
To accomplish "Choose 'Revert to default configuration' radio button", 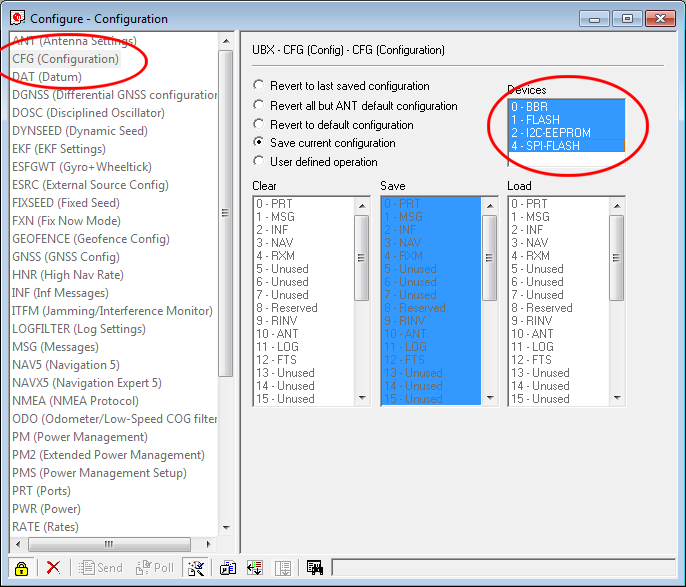I will [x=260, y=125].
